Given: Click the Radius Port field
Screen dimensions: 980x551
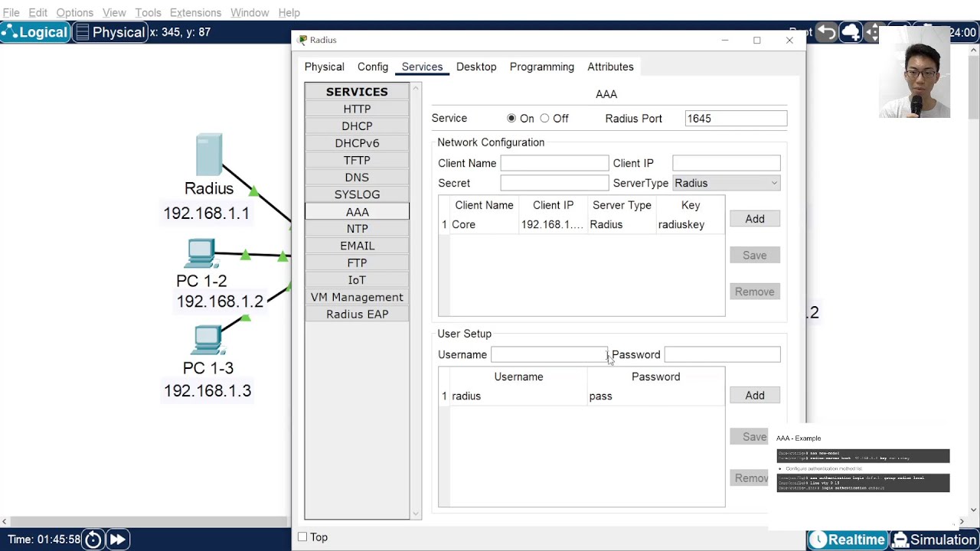Looking at the screenshot, I should pyautogui.click(x=735, y=119).
